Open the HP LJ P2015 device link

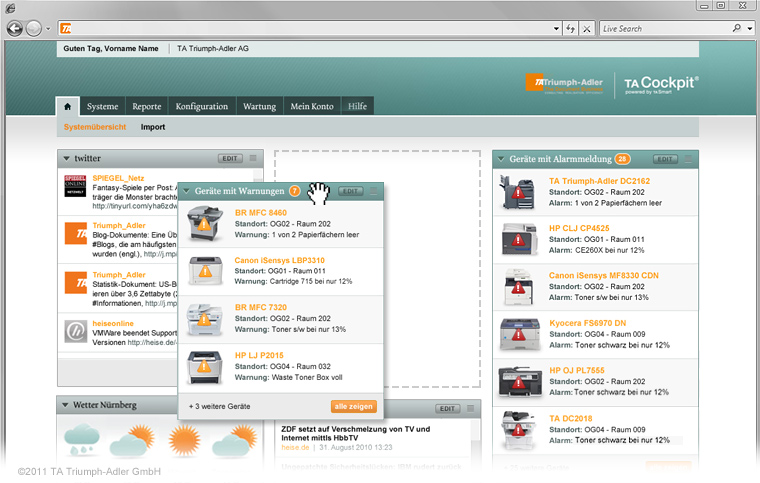pyautogui.click(x=259, y=355)
